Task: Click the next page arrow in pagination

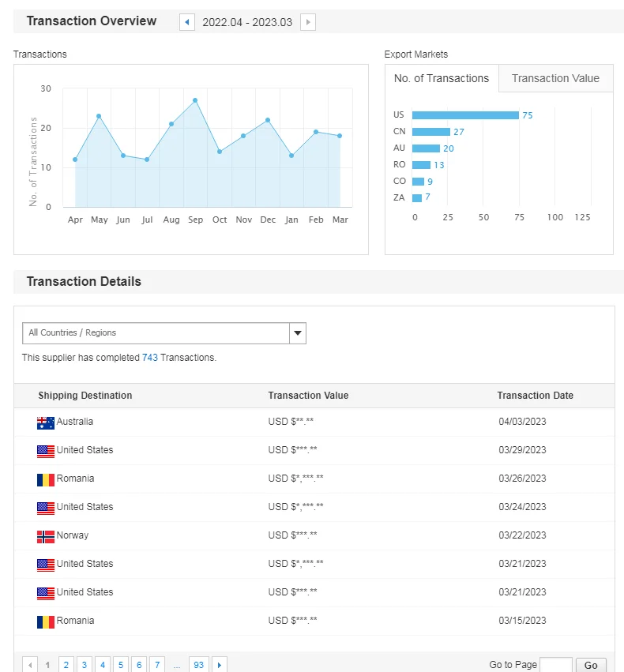Action: click(220, 665)
